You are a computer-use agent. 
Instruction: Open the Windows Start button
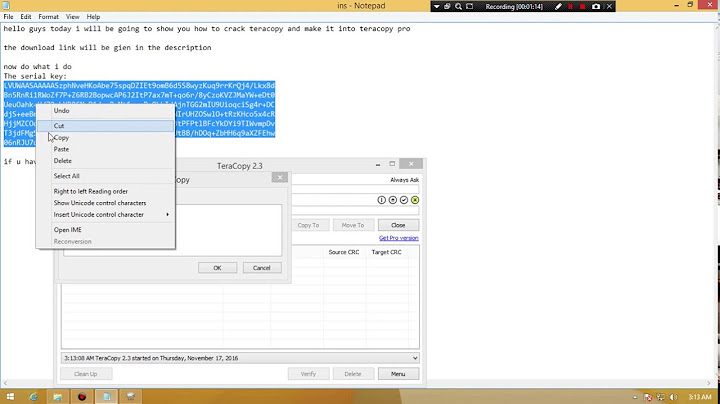tap(10, 397)
